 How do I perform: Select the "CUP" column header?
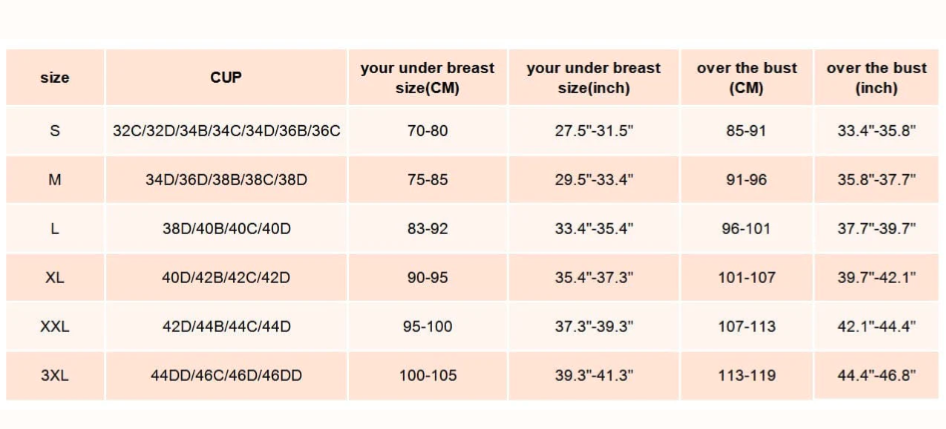pos(226,78)
